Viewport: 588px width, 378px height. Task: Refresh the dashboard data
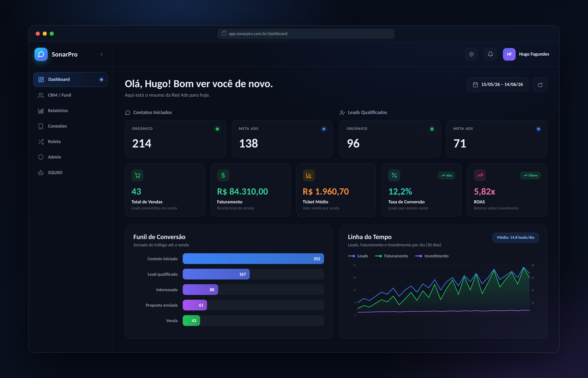(540, 85)
